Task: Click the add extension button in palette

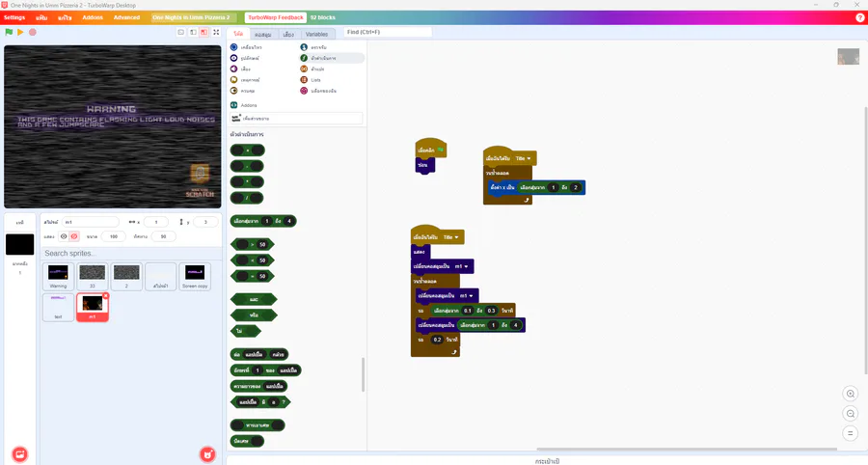Action: [296, 118]
